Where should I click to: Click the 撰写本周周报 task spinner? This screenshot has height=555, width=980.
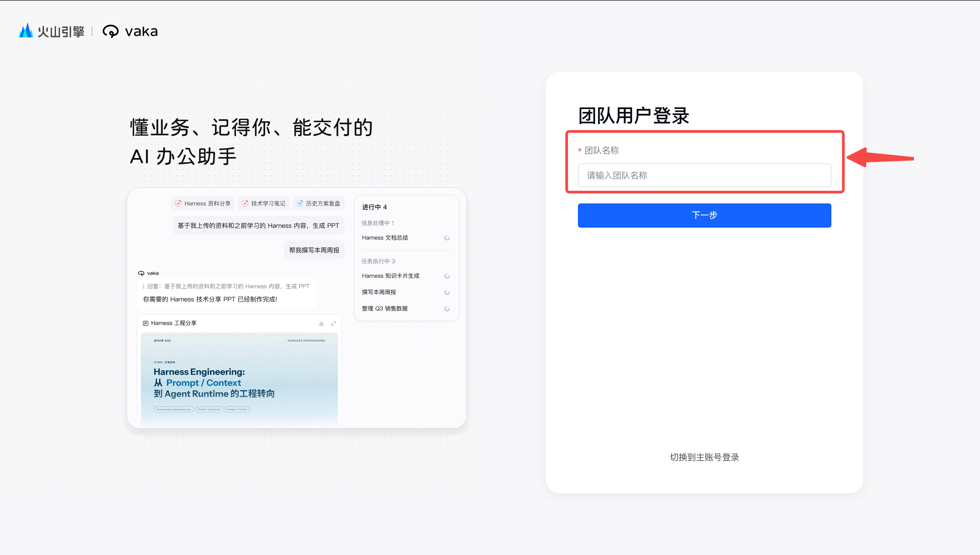click(x=447, y=293)
